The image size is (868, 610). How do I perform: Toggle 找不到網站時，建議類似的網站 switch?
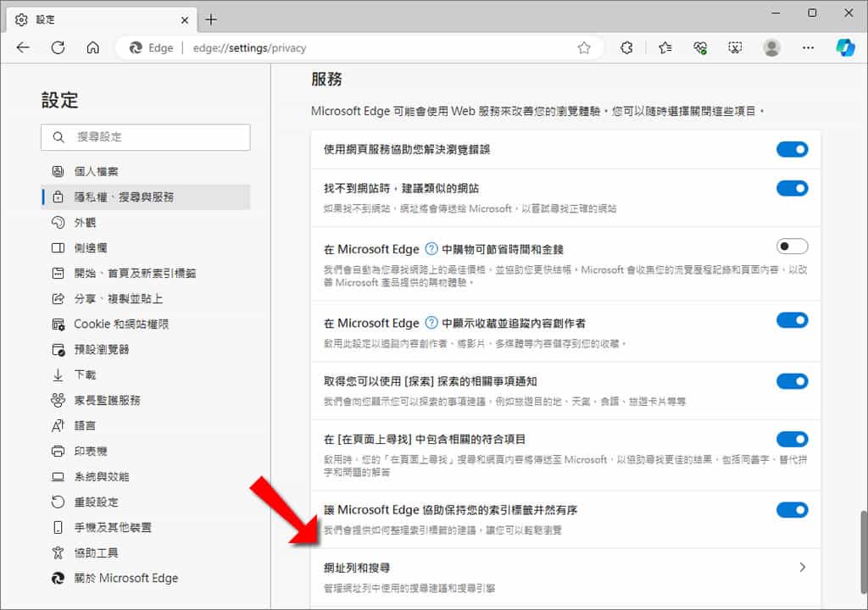coord(792,188)
